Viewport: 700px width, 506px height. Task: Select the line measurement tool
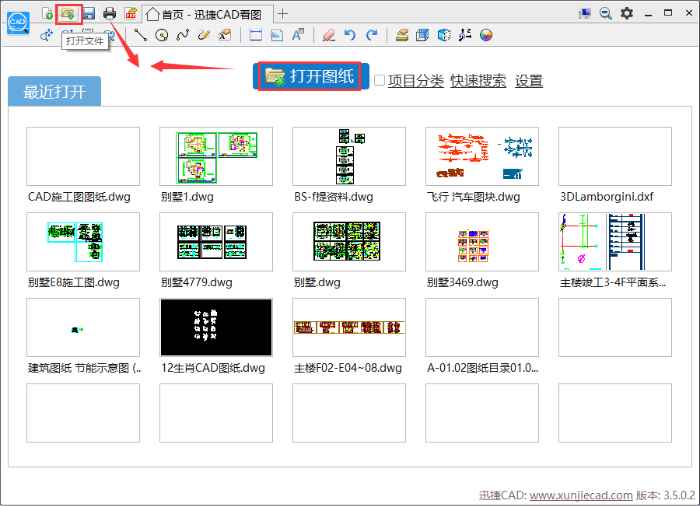141,35
